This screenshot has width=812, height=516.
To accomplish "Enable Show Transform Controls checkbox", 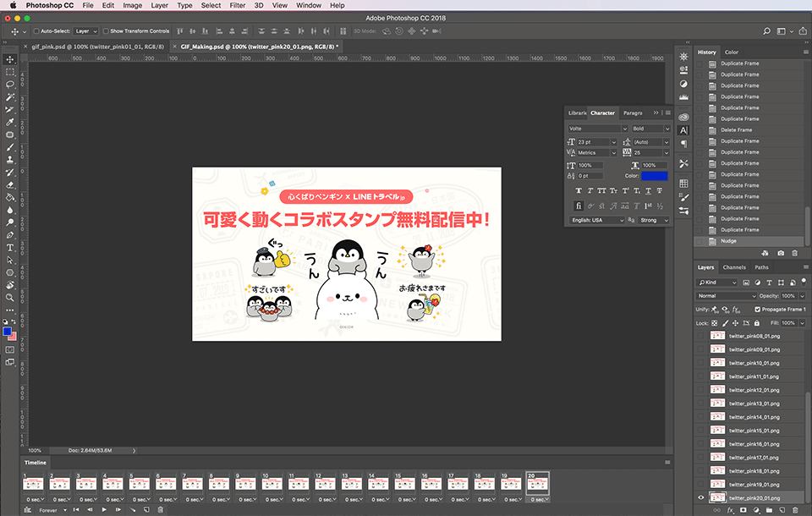I will click(106, 31).
